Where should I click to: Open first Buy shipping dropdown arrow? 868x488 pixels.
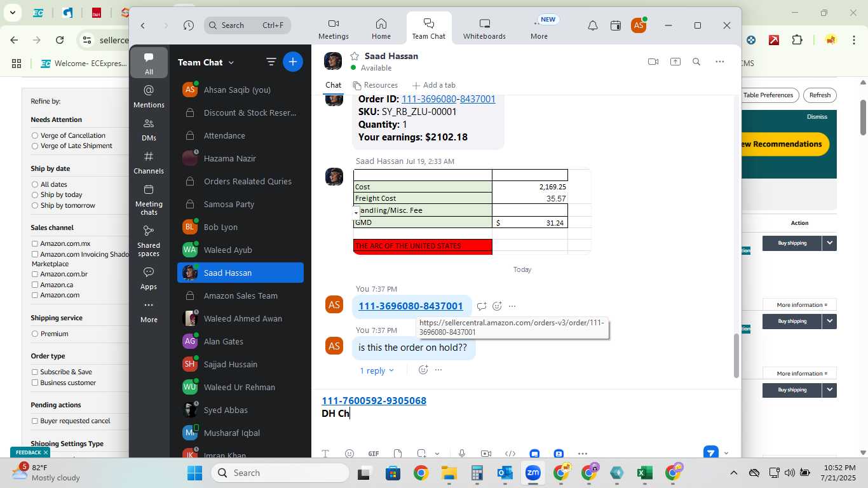[x=829, y=243]
